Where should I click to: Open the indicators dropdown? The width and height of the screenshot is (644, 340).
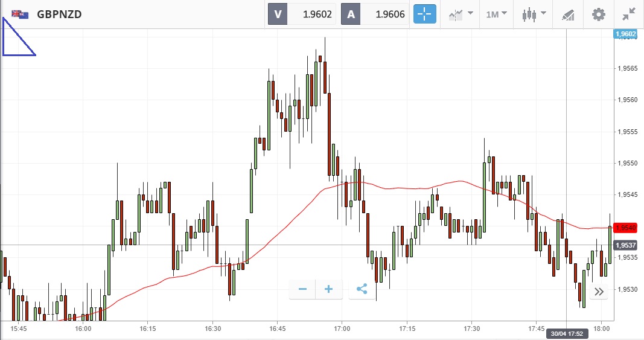click(x=461, y=14)
